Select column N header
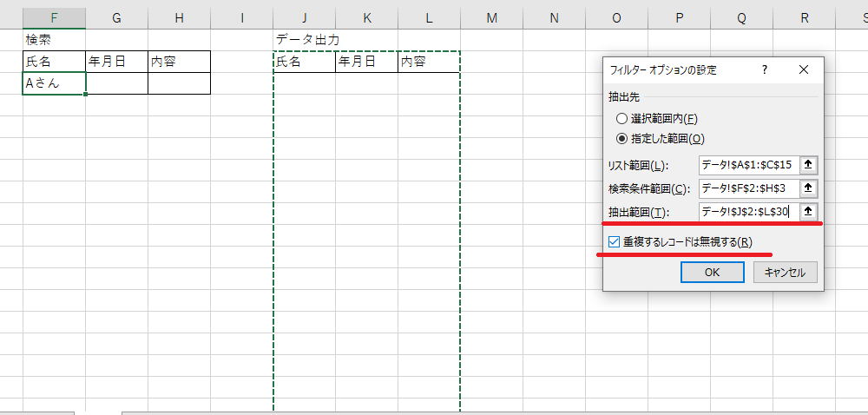The width and height of the screenshot is (868, 415). coord(554,18)
